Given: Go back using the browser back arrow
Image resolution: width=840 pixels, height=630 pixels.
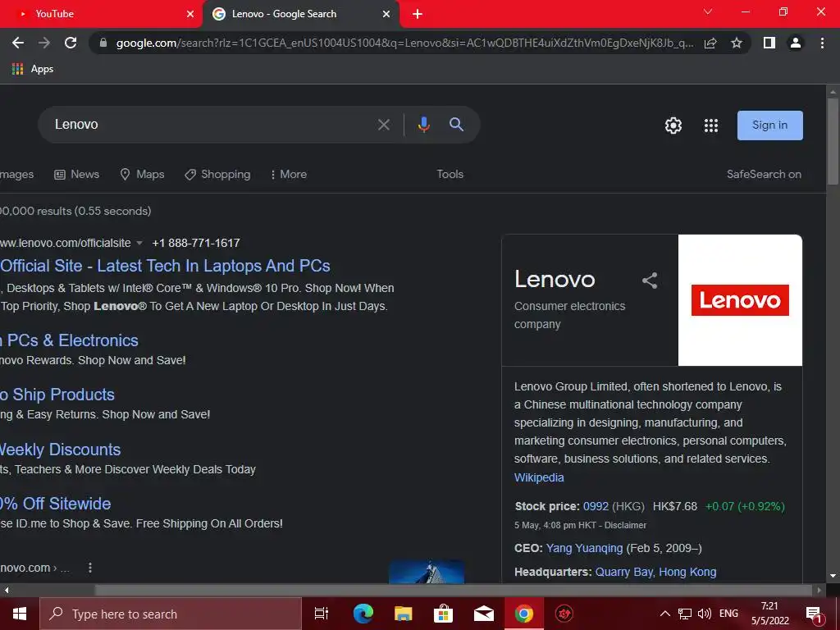Looking at the screenshot, I should [x=18, y=43].
